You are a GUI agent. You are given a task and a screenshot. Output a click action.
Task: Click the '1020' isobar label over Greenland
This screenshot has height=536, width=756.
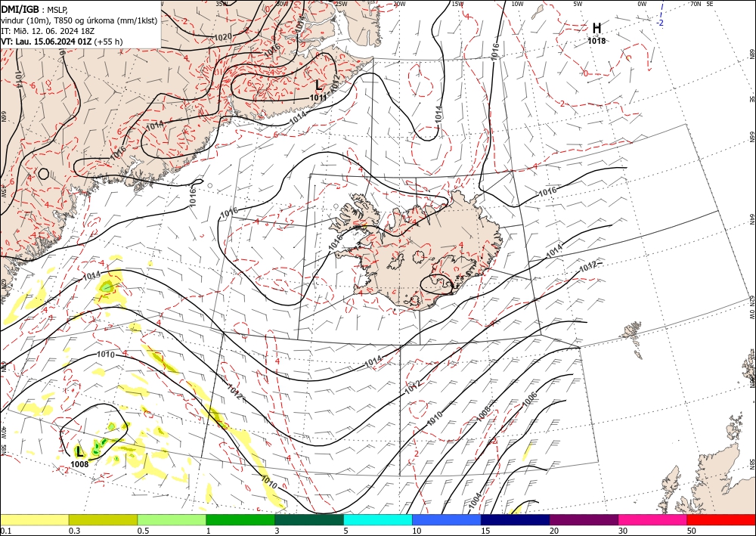pyautogui.click(x=222, y=37)
